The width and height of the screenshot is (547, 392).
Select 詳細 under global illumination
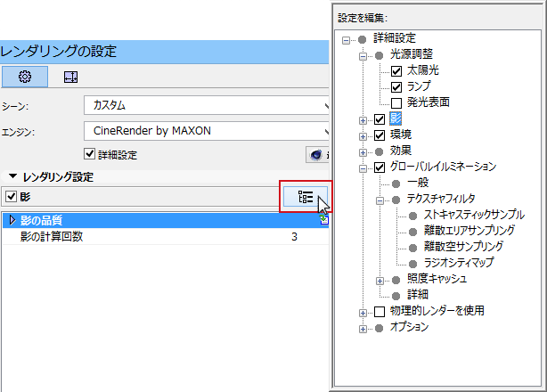click(418, 295)
